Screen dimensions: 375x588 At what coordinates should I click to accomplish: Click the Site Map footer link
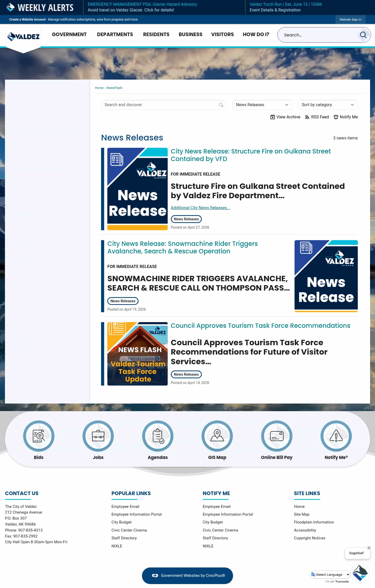point(302,514)
